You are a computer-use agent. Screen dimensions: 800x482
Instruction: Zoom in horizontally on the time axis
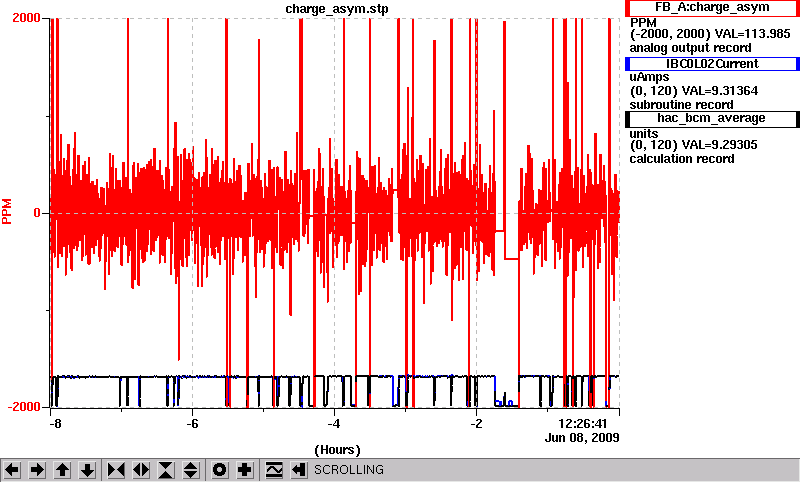[x=116, y=470]
